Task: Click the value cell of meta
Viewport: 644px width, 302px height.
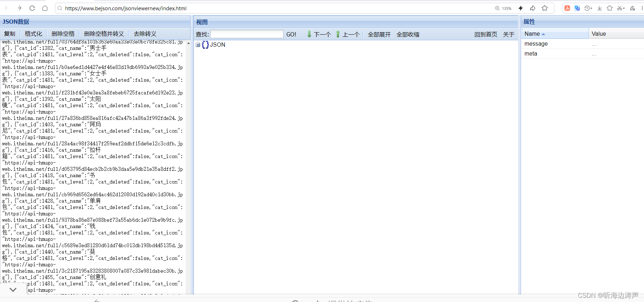Action: click(x=616, y=54)
